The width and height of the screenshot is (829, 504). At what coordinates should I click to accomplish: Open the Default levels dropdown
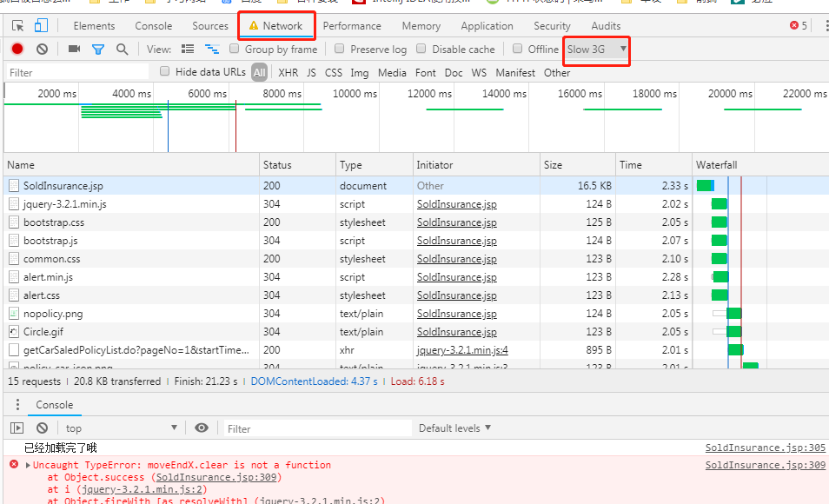point(454,428)
